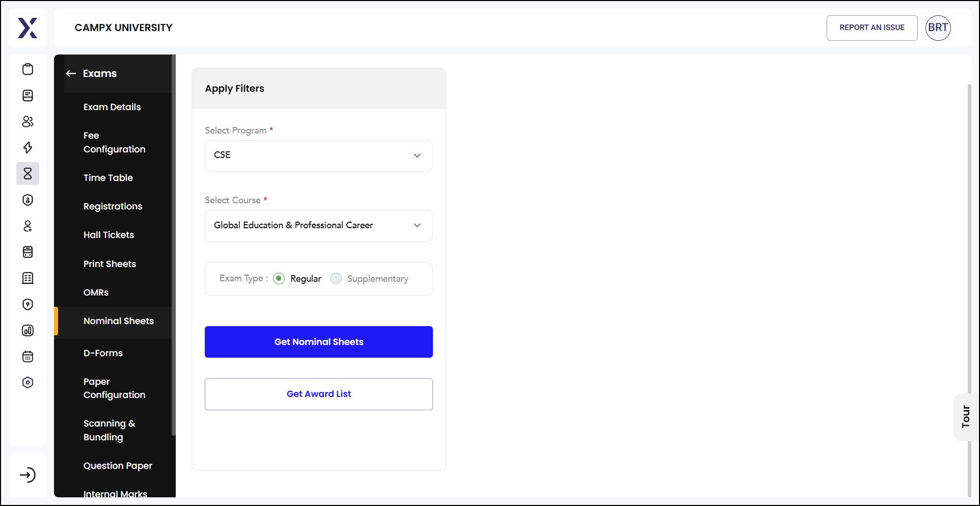Screen dimensions: 980x506
Task: Open the bus transport sidebar icon
Action: (28, 252)
